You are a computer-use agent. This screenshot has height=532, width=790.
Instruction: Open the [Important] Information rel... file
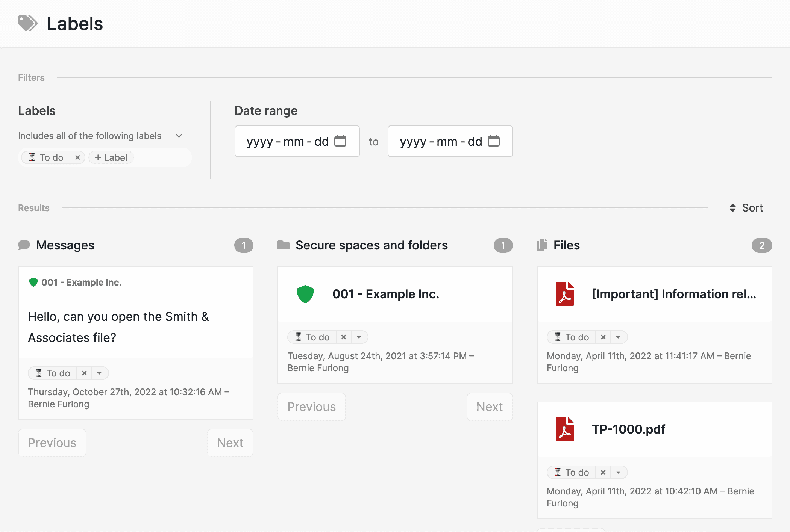click(x=674, y=294)
